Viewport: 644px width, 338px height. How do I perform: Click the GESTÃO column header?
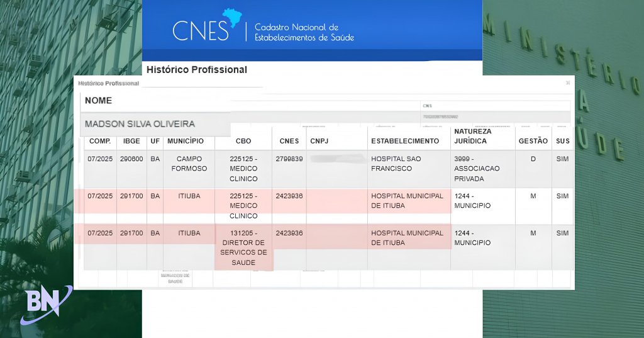point(533,141)
